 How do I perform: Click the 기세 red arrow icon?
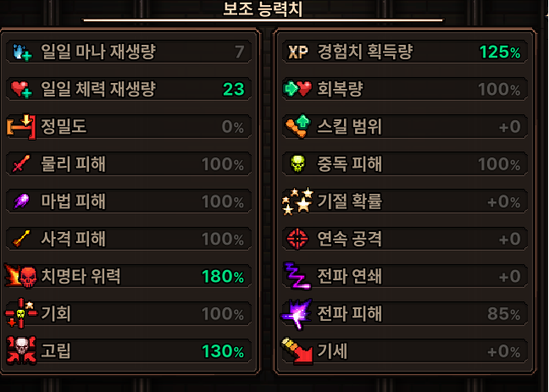[x=297, y=351]
